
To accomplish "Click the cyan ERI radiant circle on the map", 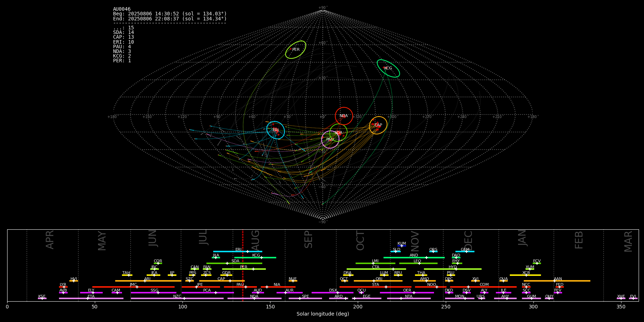I will pos(275,130).
